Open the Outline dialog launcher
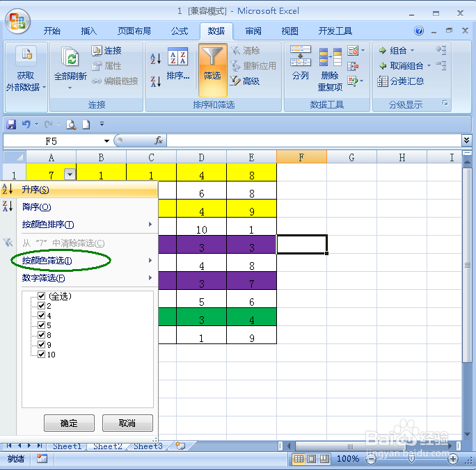 pyautogui.click(x=445, y=103)
